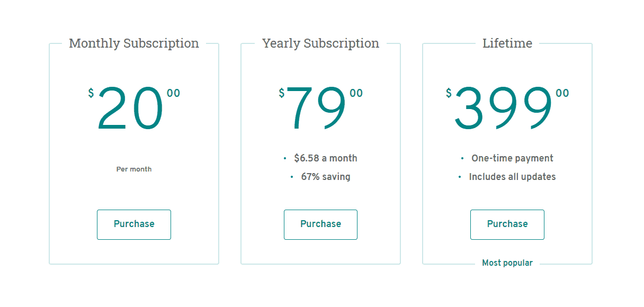
Task: Click the dollar sign beside 79
Action: pyautogui.click(x=282, y=94)
